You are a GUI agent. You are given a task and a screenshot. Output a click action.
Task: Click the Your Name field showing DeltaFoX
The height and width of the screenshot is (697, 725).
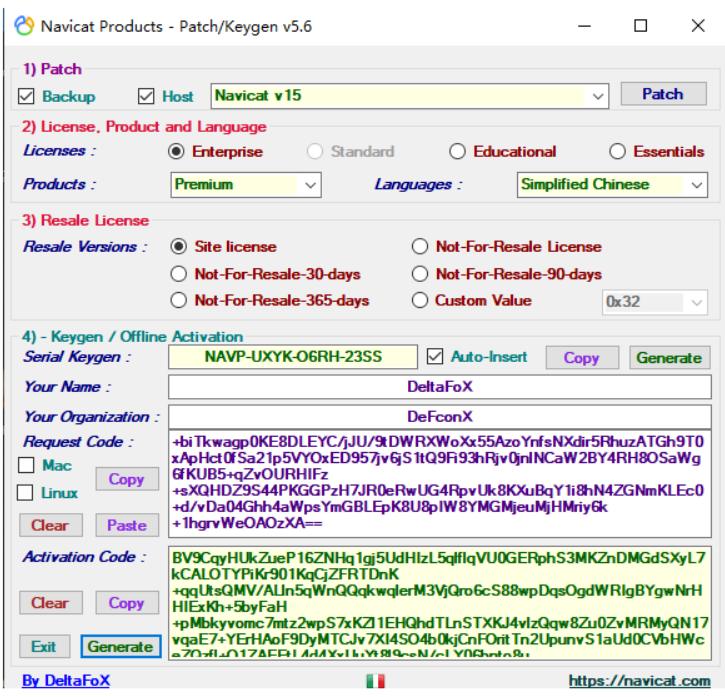[440, 387]
